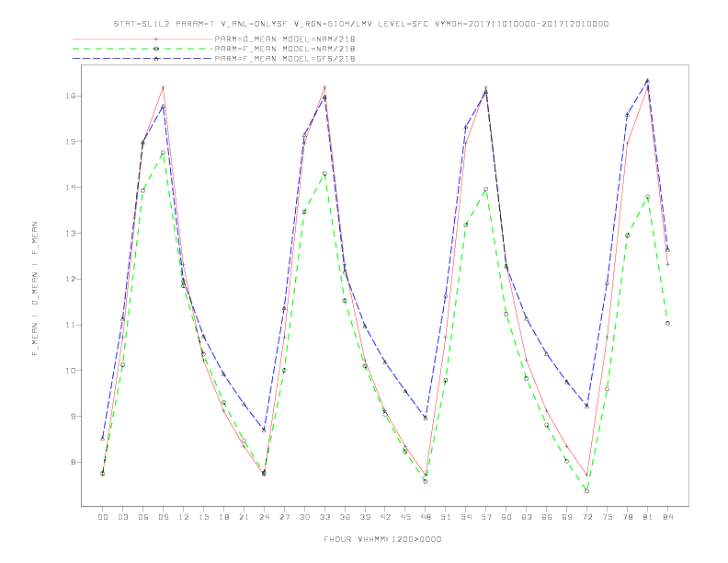Click y-axis tick label 9
The image size is (728, 563).
click(73, 416)
